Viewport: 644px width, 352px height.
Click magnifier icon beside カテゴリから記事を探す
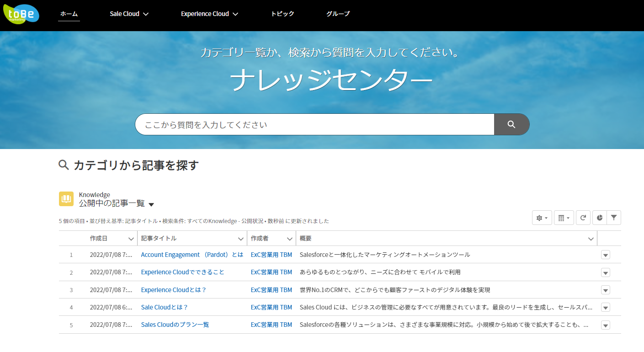[64, 165]
